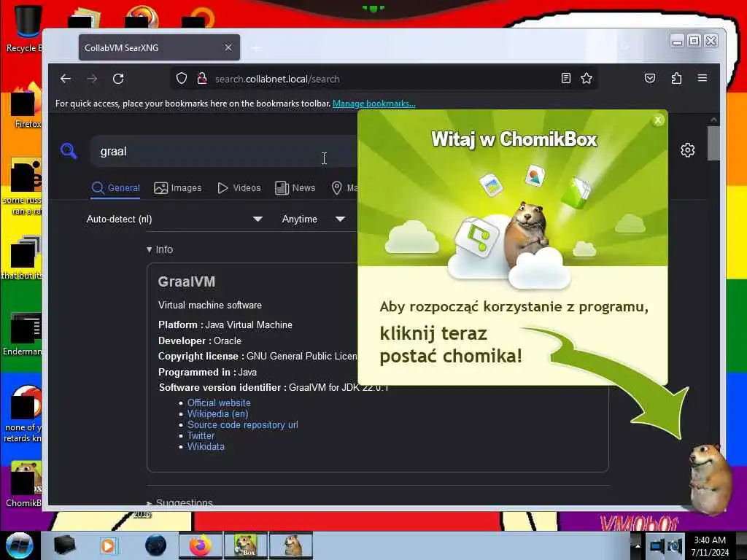Open the ChomikBox desktop shortcut
The image size is (747, 560).
coord(25,483)
